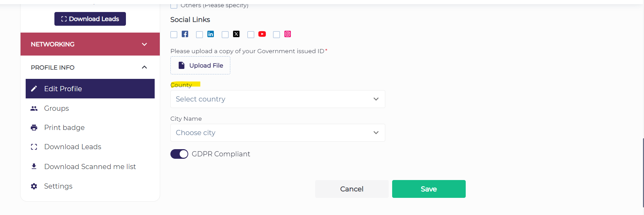Click Upload File for Government ID

[x=200, y=65]
